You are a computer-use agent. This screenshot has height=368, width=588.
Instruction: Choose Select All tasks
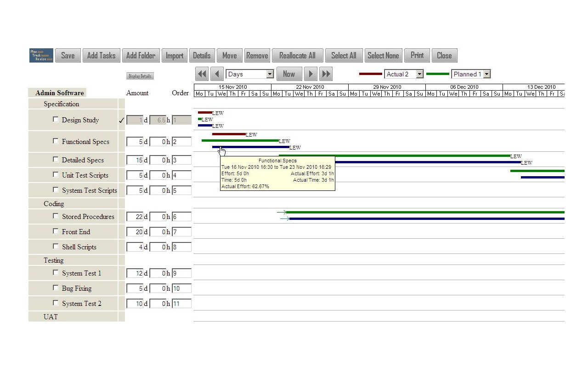[344, 56]
